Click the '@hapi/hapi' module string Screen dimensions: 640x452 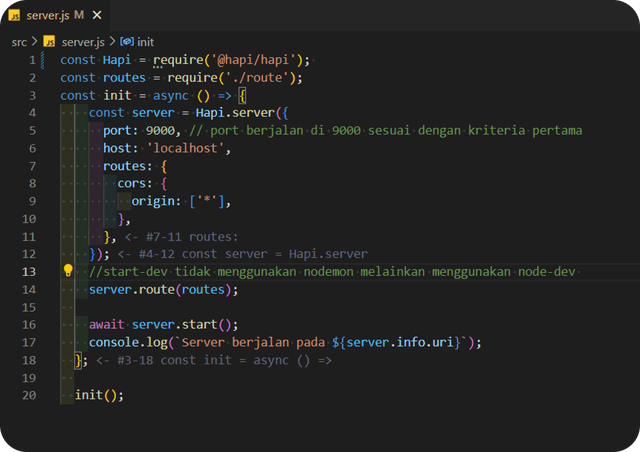tap(259, 60)
